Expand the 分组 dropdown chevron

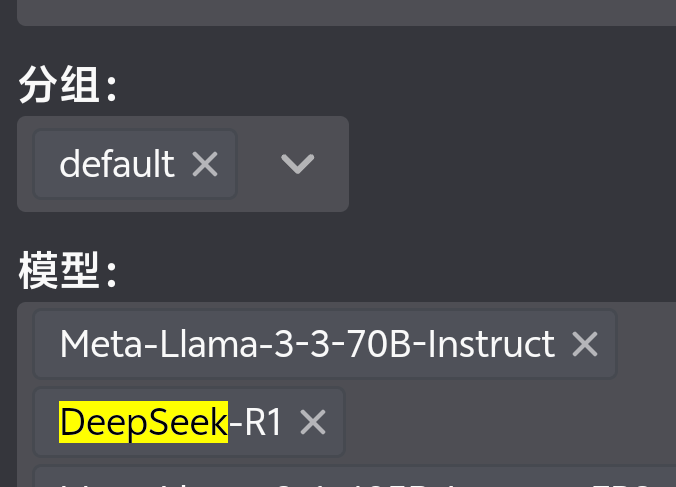pyautogui.click(x=297, y=164)
